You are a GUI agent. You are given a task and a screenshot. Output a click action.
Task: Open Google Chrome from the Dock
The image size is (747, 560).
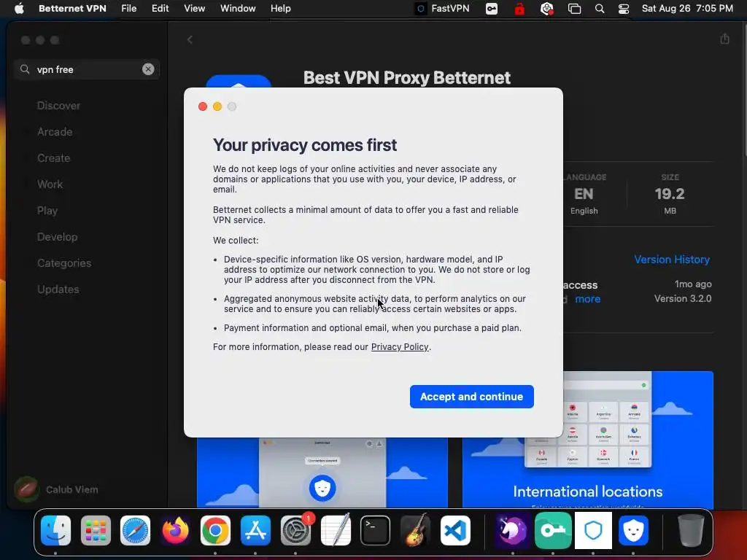click(215, 530)
